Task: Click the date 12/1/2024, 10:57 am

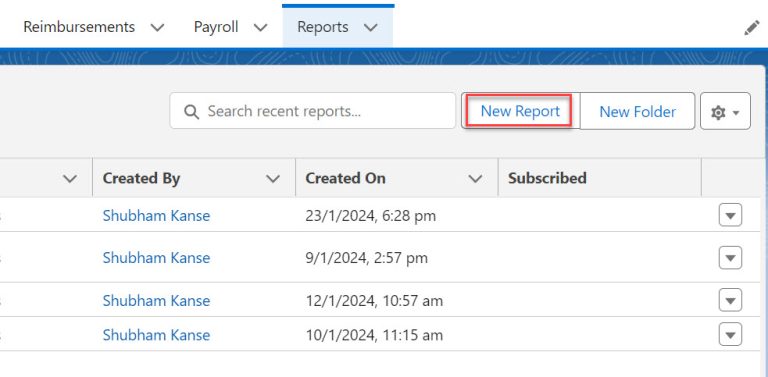Action: pyautogui.click(x=374, y=300)
